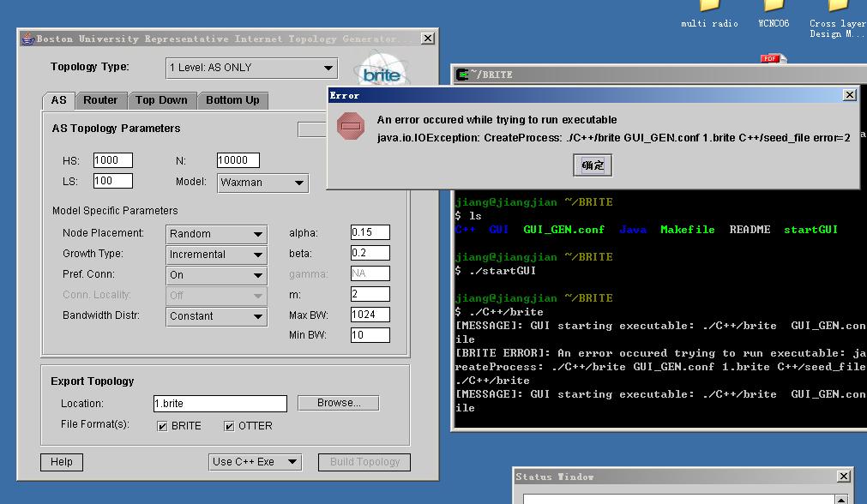867x504 pixels.
Task: Close the Status Window
Action: click(844, 477)
